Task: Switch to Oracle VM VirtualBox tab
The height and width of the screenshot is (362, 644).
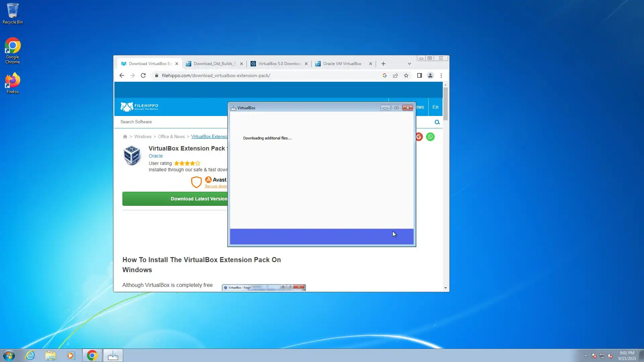Action: (x=341, y=64)
